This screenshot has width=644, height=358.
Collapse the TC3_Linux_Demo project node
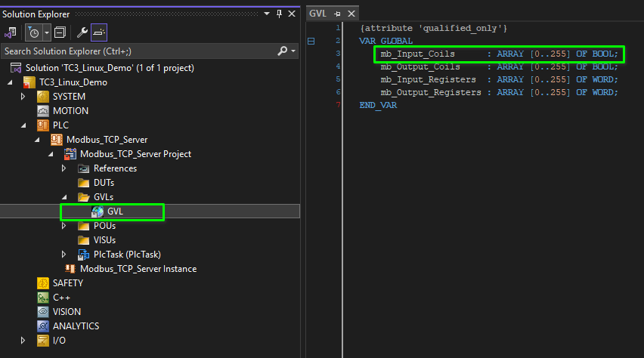10,82
